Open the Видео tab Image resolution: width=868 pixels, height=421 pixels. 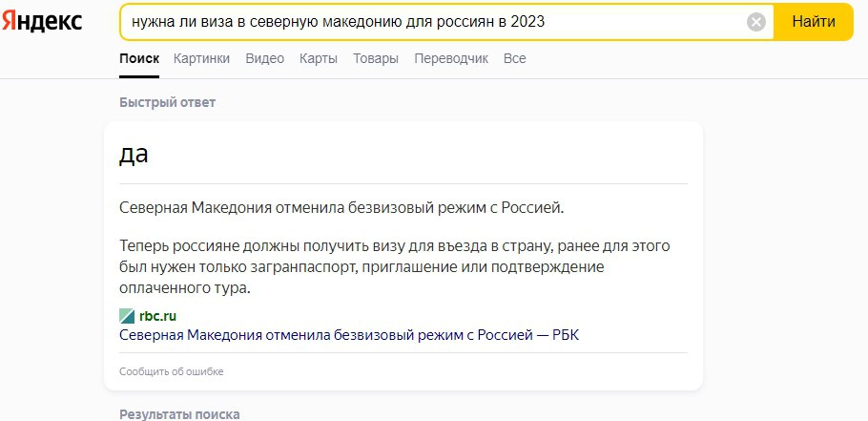pyautogui.click(x=264, y=58)
